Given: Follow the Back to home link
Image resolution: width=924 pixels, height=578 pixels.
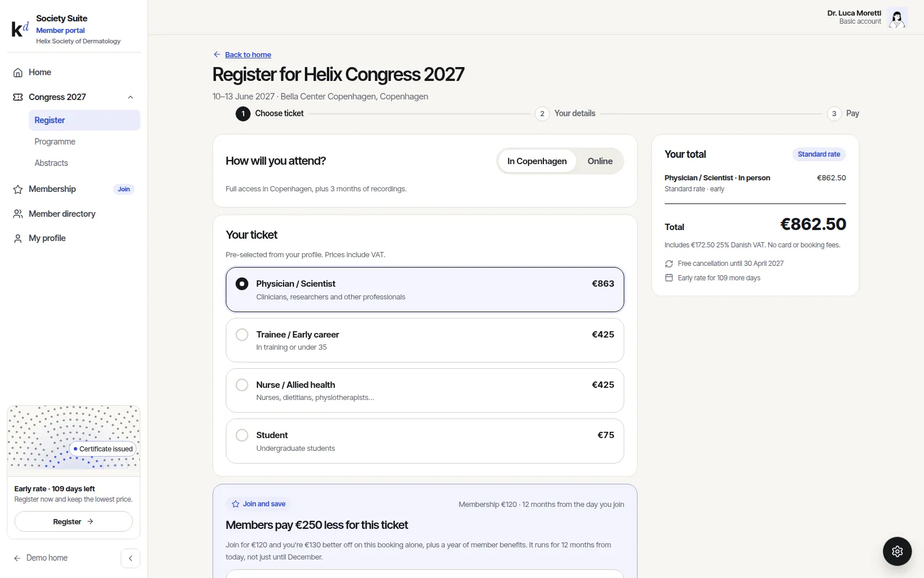Looking at the screenshot, I should coord(248,55).
